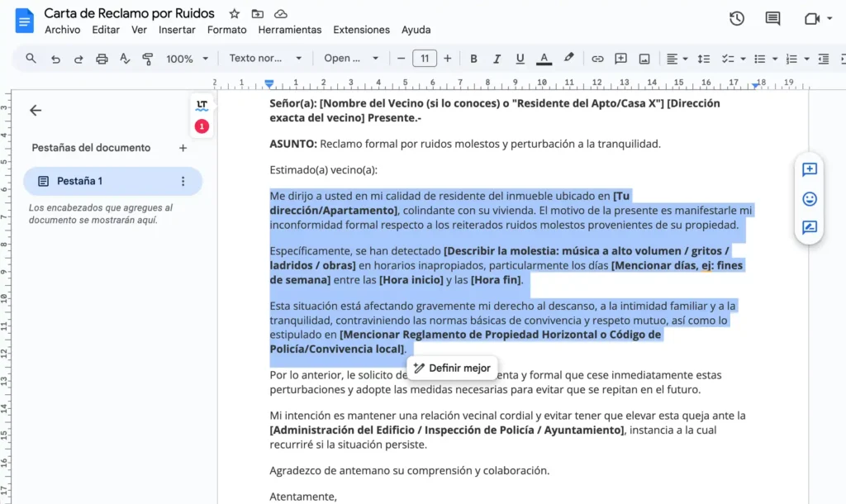The height and width of the screenshot is (504, 846).
Task: Star this document as favorite
Action: tap(235, 14)
